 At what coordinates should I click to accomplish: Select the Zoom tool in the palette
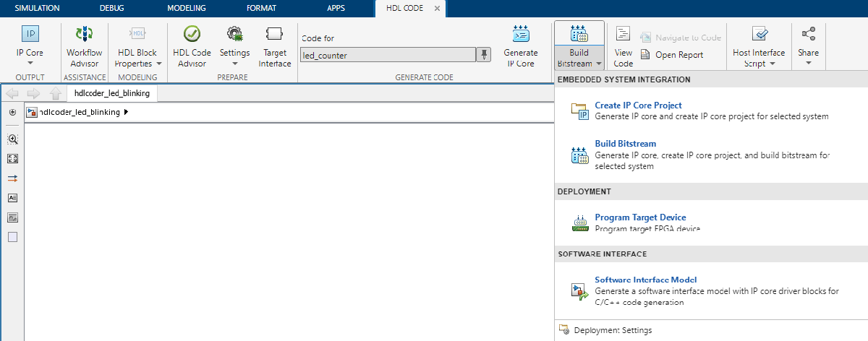[x=12, y=139]
